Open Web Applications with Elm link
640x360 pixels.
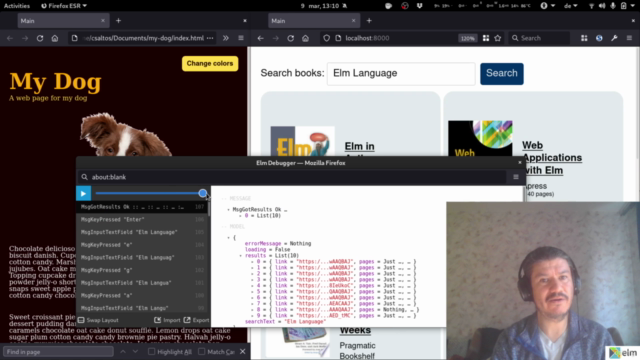click(552, 158)
